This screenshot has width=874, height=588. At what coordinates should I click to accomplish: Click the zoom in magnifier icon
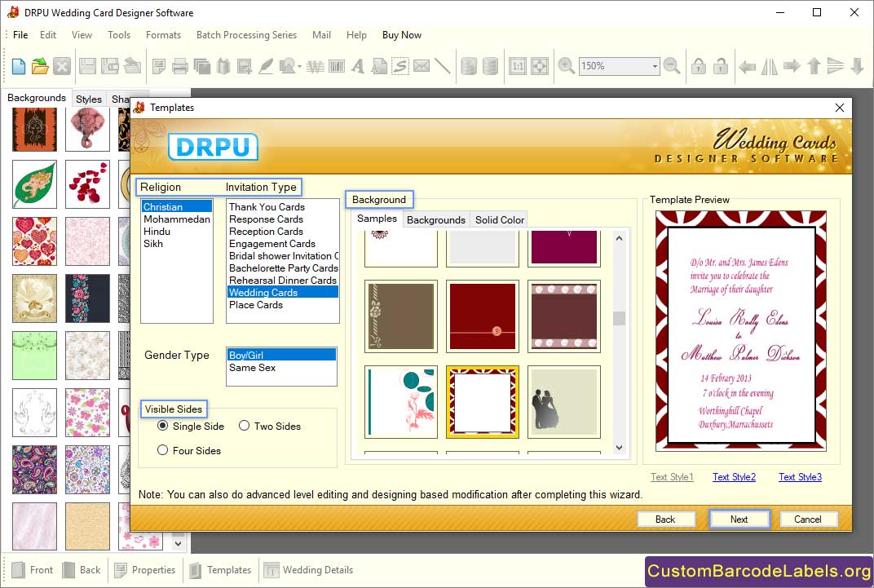click(567, 66)
